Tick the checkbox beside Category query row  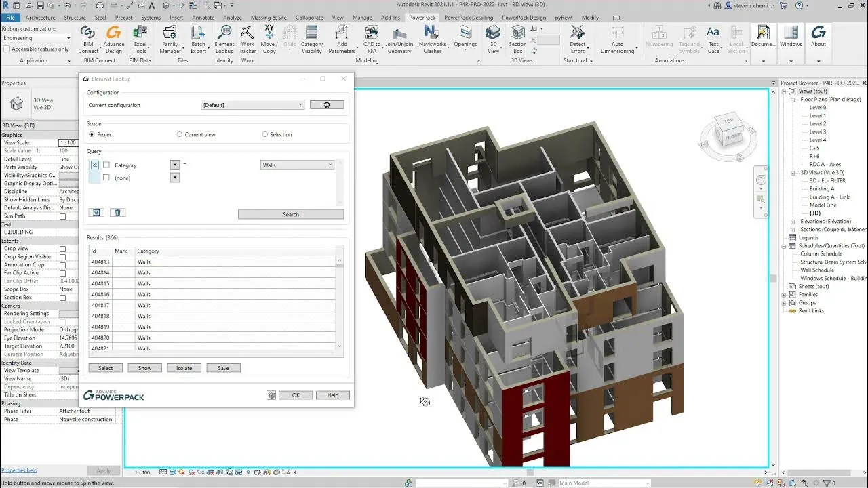point(106,165)
